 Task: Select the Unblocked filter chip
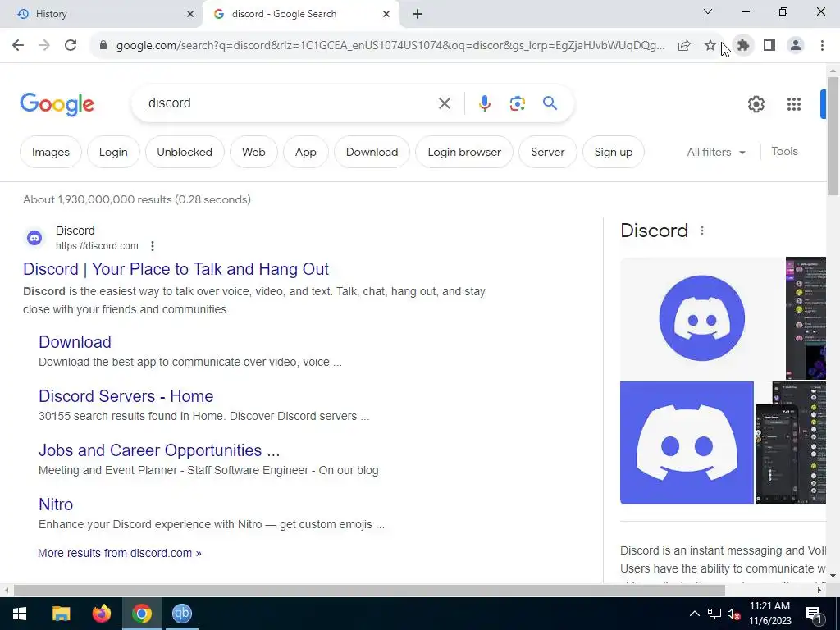coord(185,152)
